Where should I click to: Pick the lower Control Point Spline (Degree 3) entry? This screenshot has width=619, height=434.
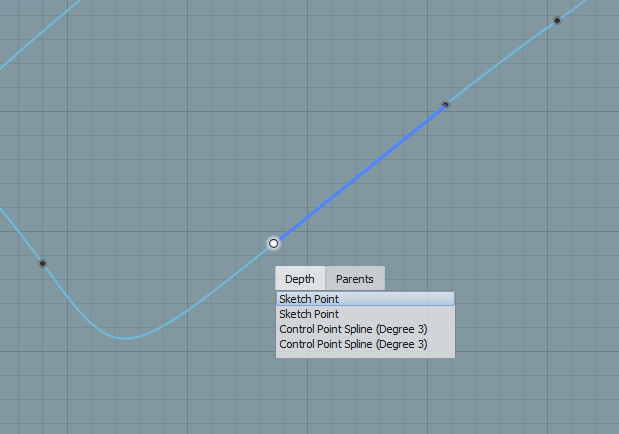coord(366,344)
